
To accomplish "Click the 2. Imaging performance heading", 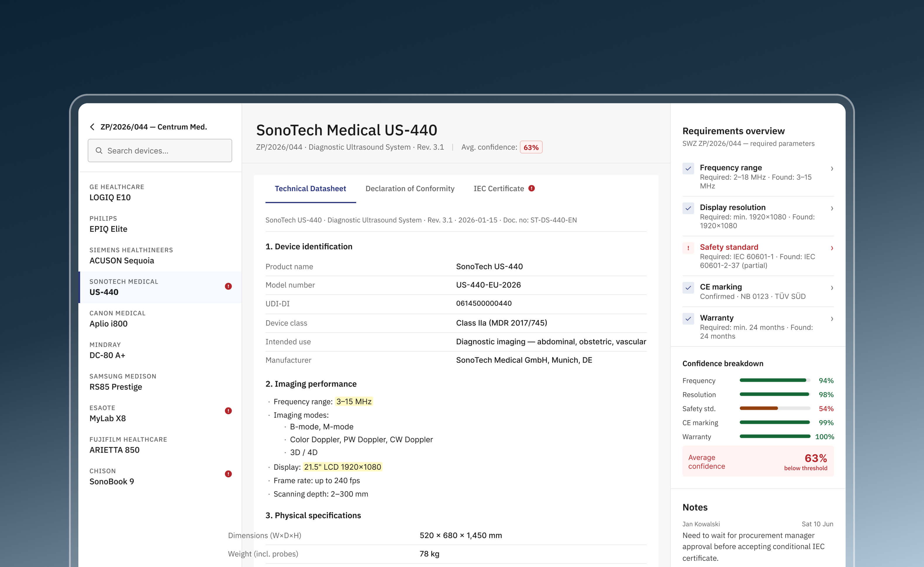I will [x=311, y=384].
